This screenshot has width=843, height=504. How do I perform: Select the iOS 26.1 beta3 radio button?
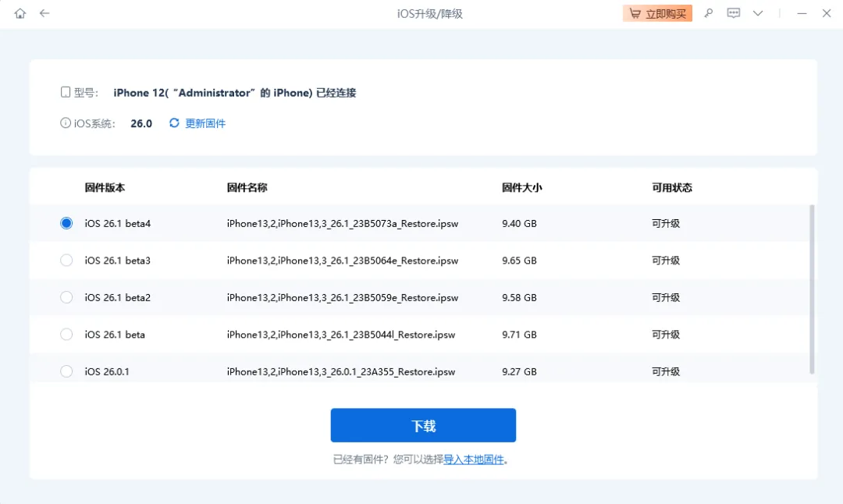[66, 260]
